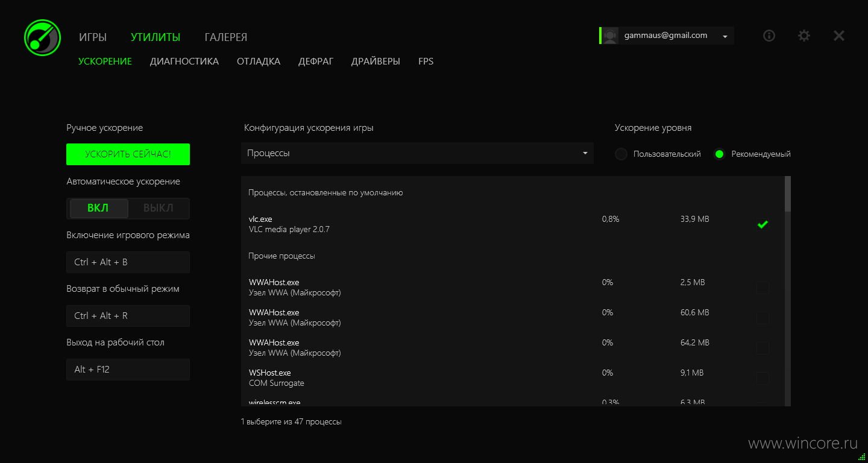Select the ДРАЙВЕРЫ sub-tab
The image size is (868, 463).
click(376, 61)
